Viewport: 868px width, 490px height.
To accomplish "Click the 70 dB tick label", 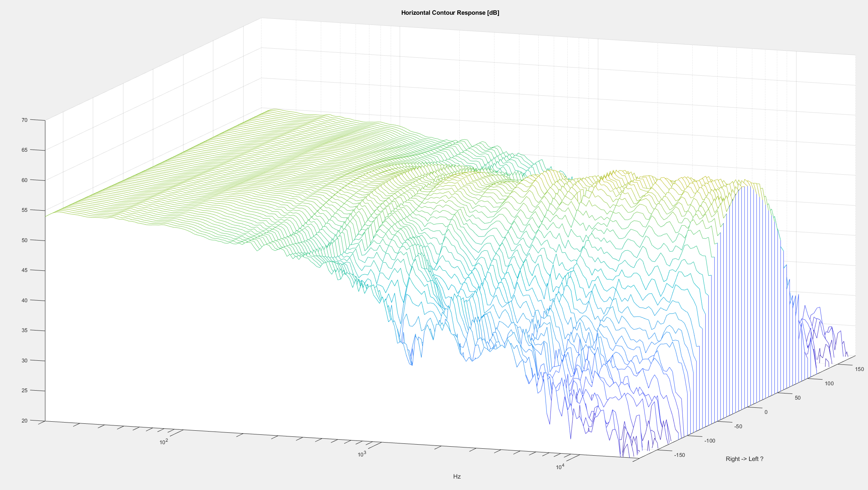I will click(x=25, y=120).
